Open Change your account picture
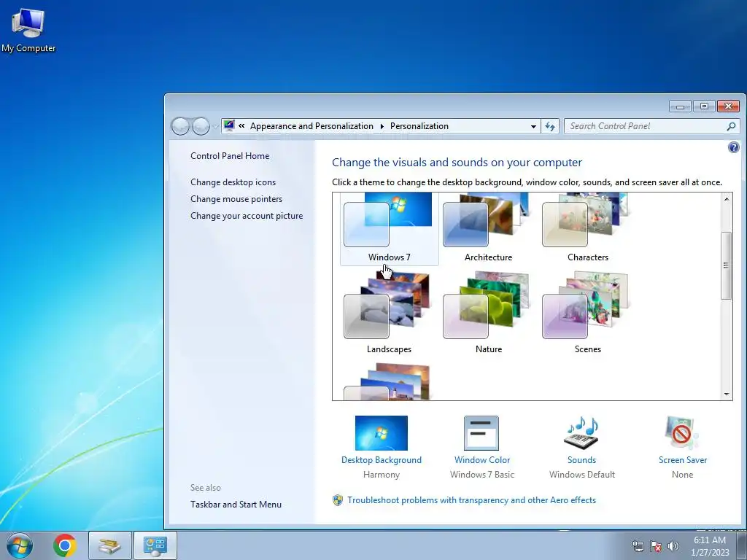This screenshot has width=747, height=560. tap(247, 216)
